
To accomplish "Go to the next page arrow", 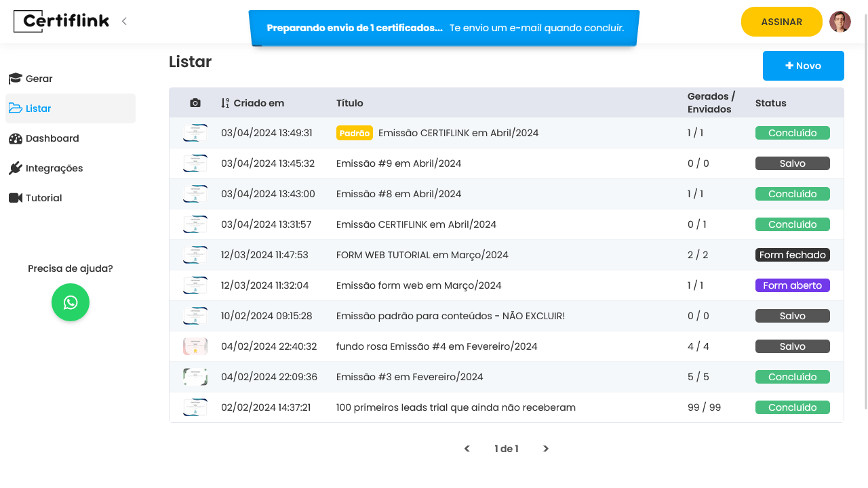I will coord(546,449).
